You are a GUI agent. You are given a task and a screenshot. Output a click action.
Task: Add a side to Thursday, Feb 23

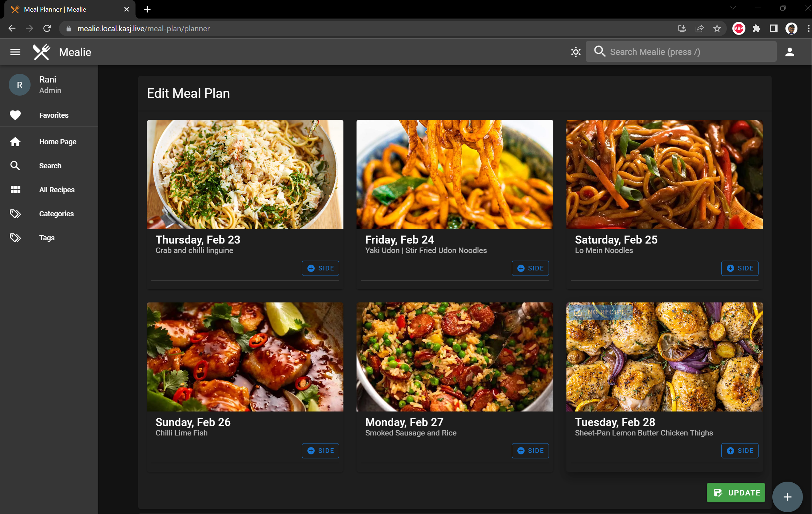(x=320, y=268)
